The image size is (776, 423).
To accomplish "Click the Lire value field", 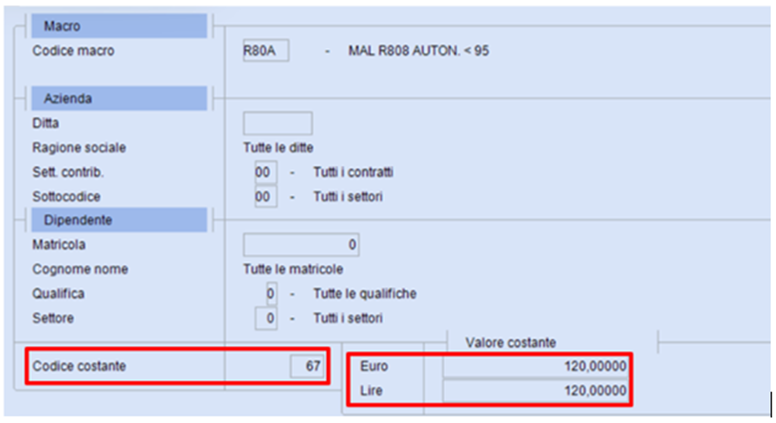I will pyautogui.click(x=536, y=391).
